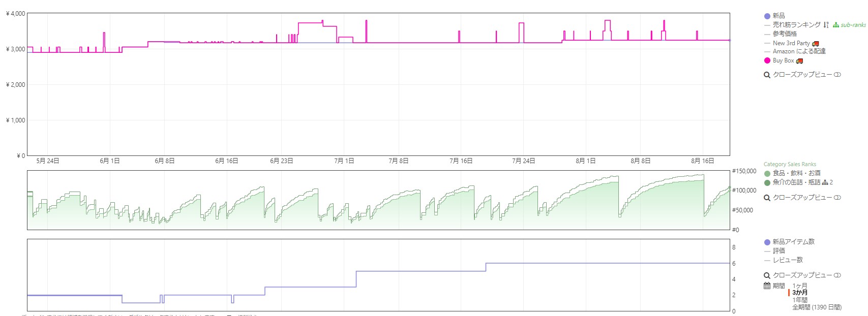Click the calendar icon beside 期間

point(767,286)
